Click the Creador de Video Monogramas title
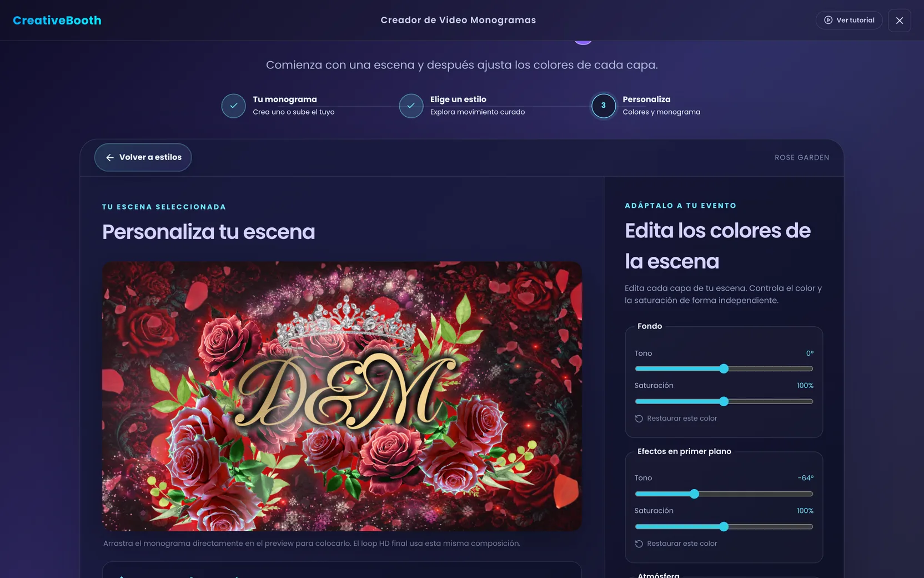924x578 pixels. 458,20
